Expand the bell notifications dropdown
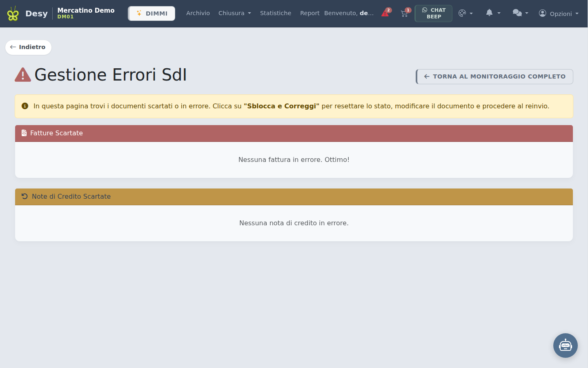 coord(493,13)
